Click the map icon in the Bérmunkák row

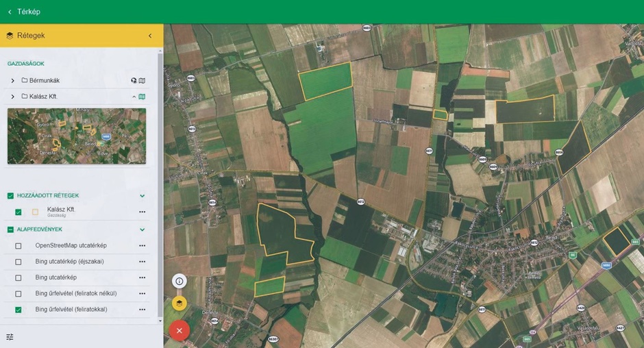(x=143, y=81)
